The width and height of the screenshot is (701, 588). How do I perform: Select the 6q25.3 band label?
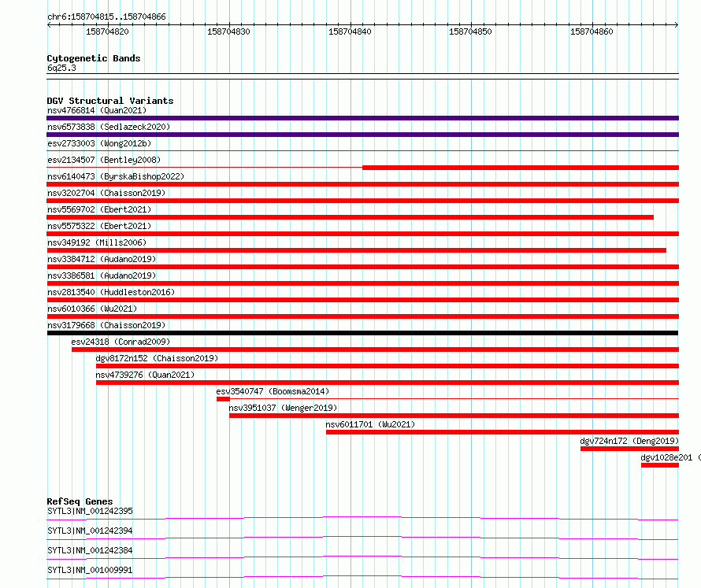coord(61,68)
